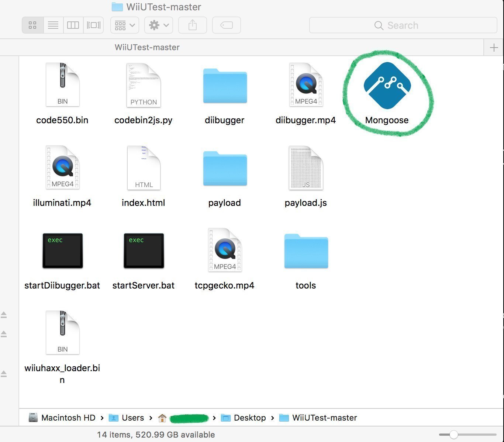Click the Edit Tags toolbar button

coord(227,25)
